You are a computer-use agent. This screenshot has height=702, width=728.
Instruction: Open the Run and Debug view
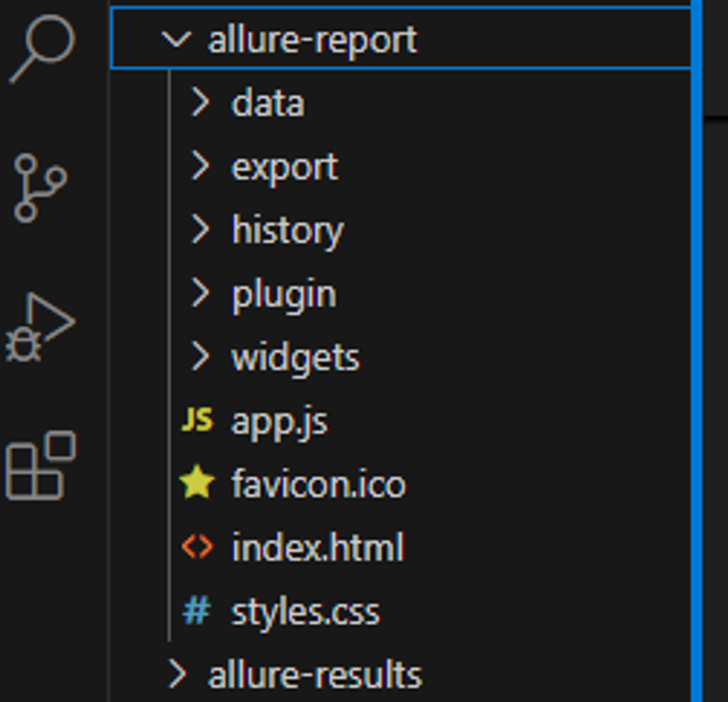41,328
